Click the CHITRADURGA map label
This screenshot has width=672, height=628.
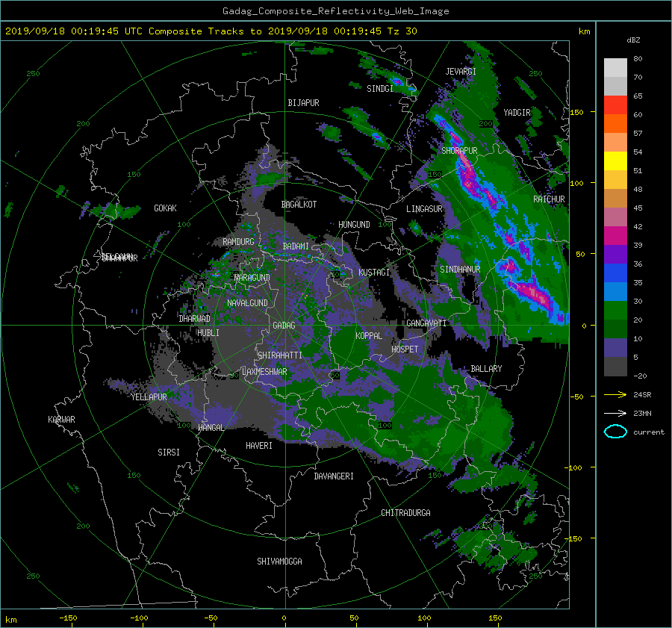click(x=405, y=513)
